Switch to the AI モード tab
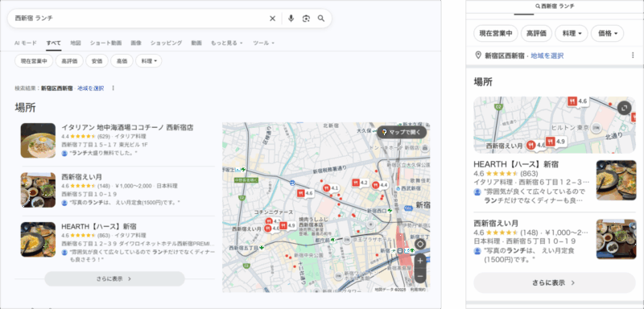Image resolution: width=644 pixels, height=309 pixels. 26,43
